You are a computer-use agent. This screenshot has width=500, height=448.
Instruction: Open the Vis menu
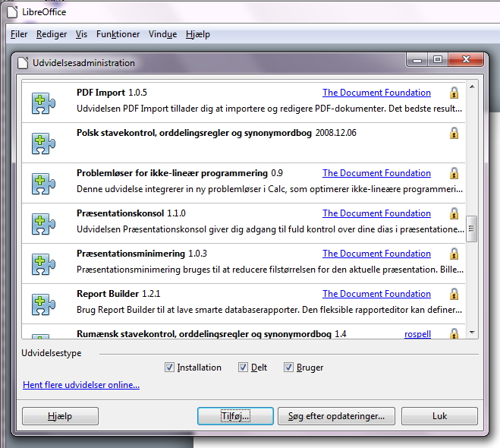tap(81, 34)
